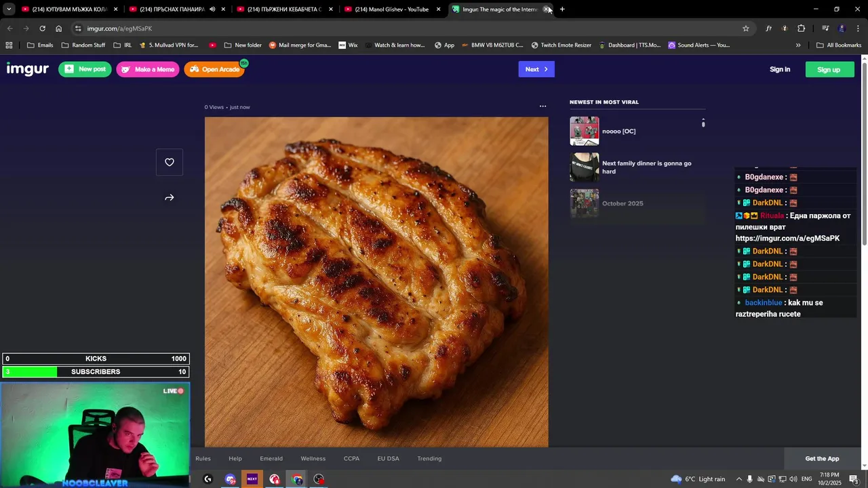The height and width of the screenshot is (488, 868).
Task: Go to the Next post
Action: coord(536,69)
